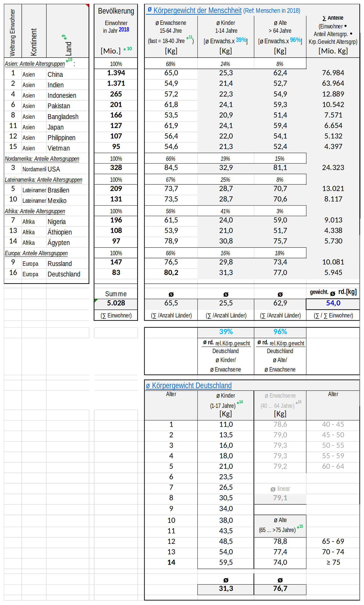Select the blue 54,0 weighted average cell
The width and height of the screenshot is (364, 605).
point(333,303)
